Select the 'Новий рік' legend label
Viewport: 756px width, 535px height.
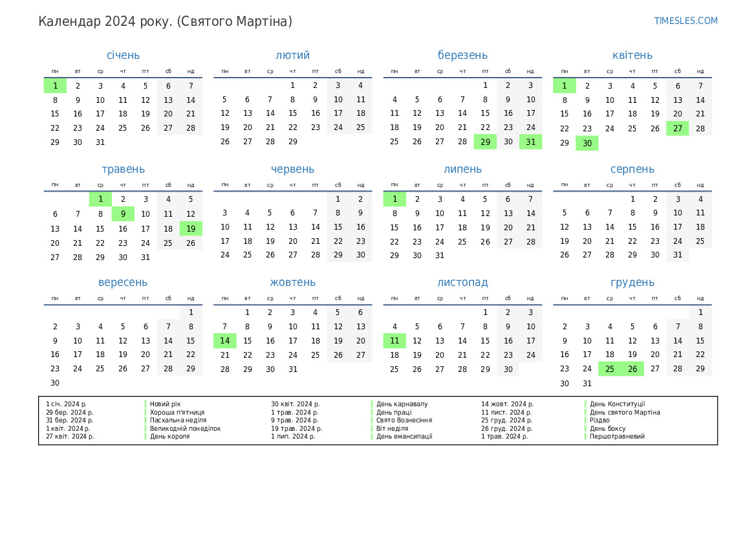point(166,404)
